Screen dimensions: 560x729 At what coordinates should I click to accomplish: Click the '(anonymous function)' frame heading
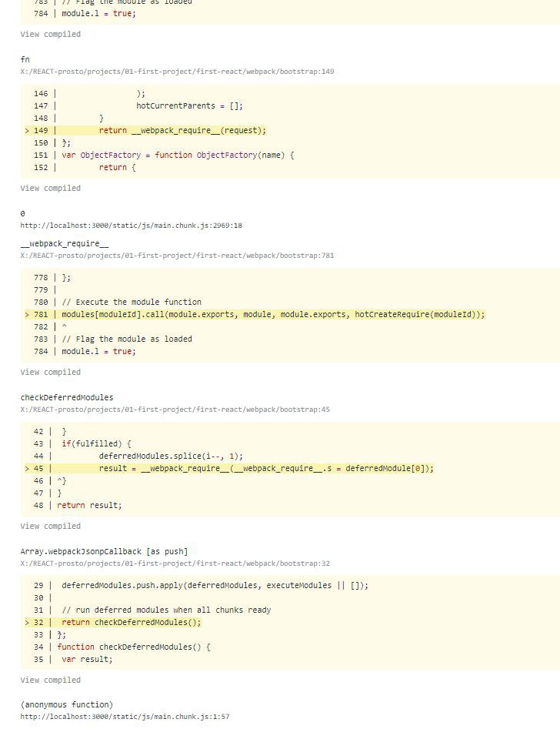coord(67,704)
